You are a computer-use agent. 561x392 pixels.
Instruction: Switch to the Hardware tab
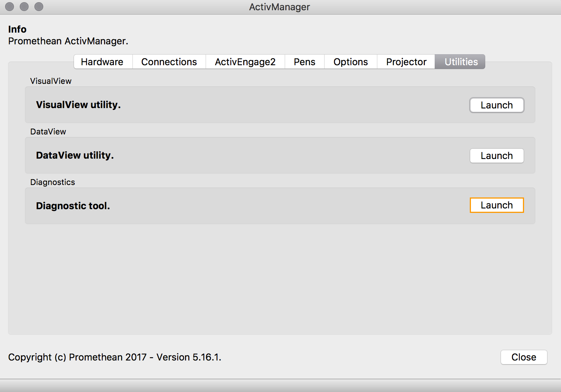click(x=103, y=62)
